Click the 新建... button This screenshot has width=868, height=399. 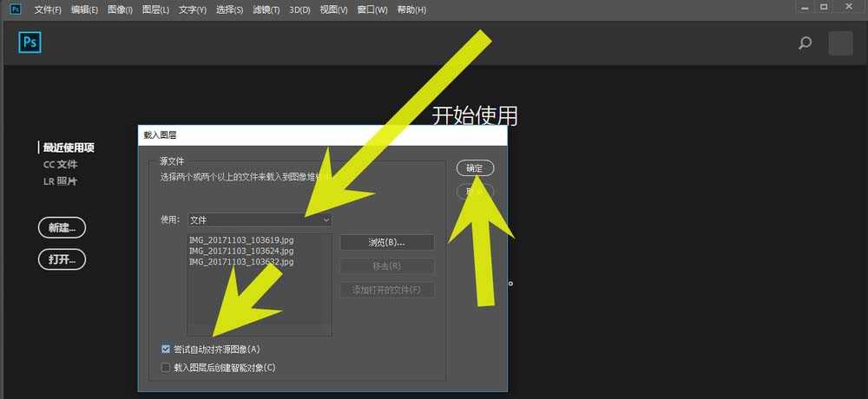62,227
